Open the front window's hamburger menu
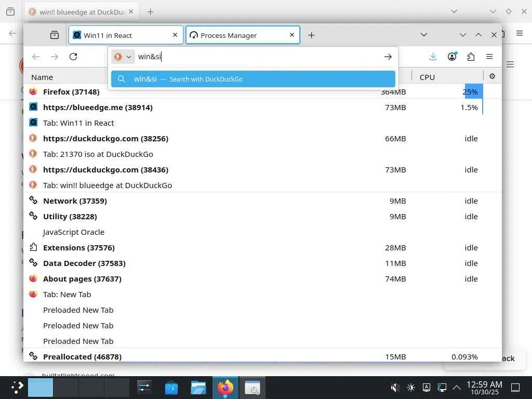 pyautogui.click(x=489, y=57)
